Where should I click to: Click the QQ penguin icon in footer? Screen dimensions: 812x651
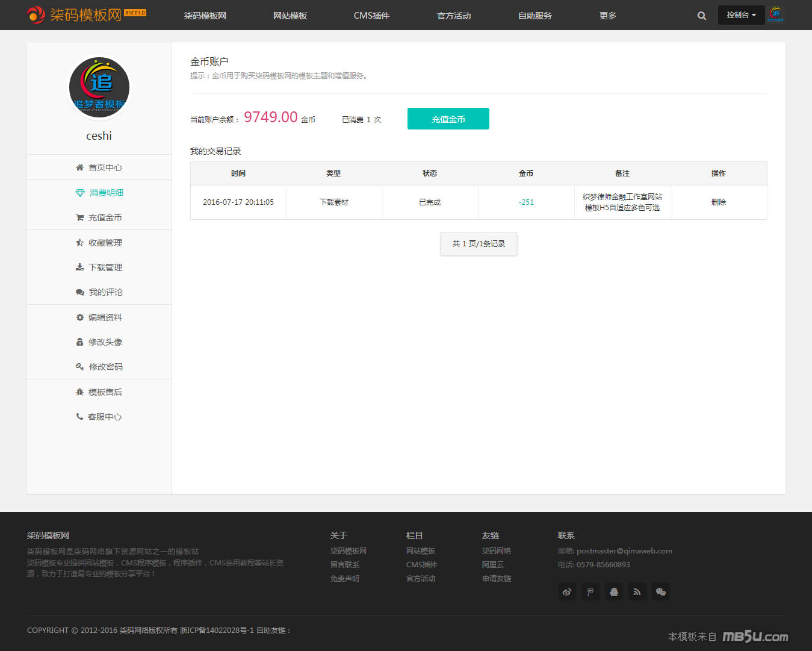613,592
